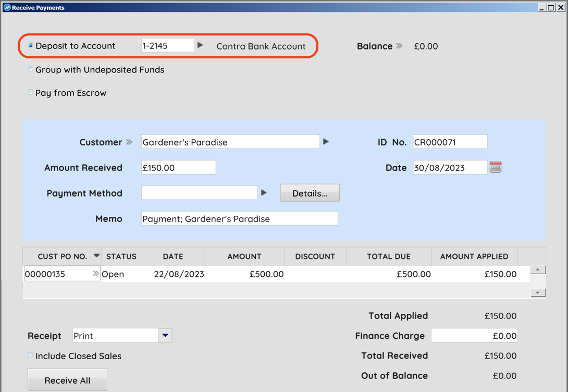Expand the Receipt Print dropdown
This screenshot has width=568, height=392.
(165, 336)
